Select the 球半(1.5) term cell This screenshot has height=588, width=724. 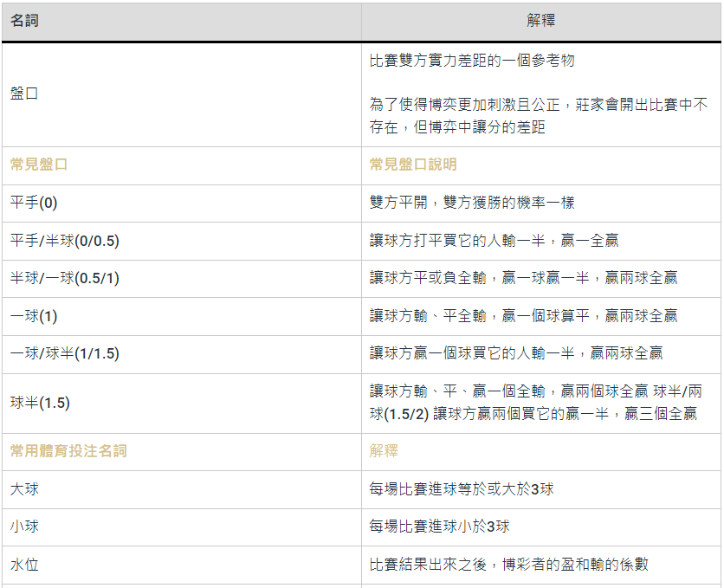point(40,403)
